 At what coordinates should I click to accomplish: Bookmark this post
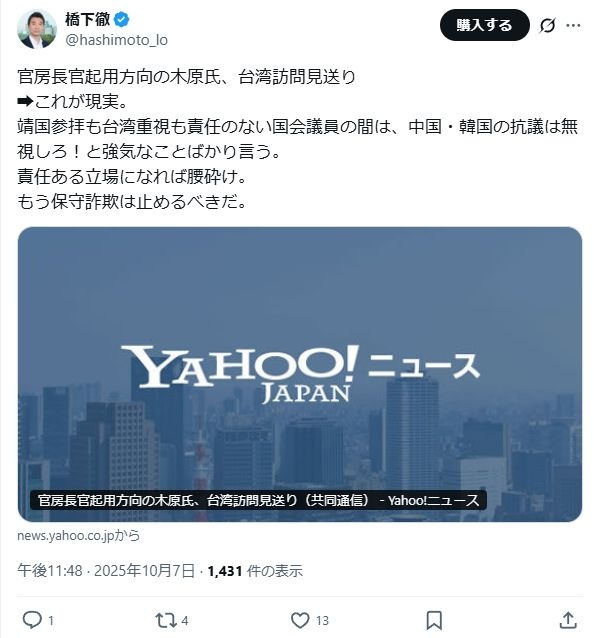point(434,621)
